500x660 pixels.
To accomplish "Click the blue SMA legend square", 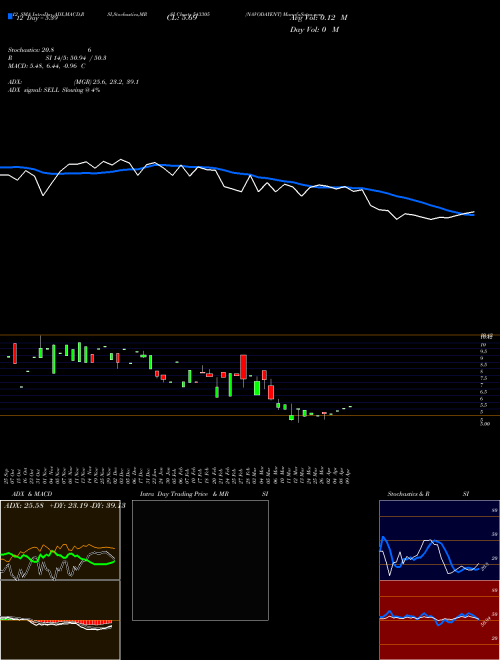I will click(10, 16).
